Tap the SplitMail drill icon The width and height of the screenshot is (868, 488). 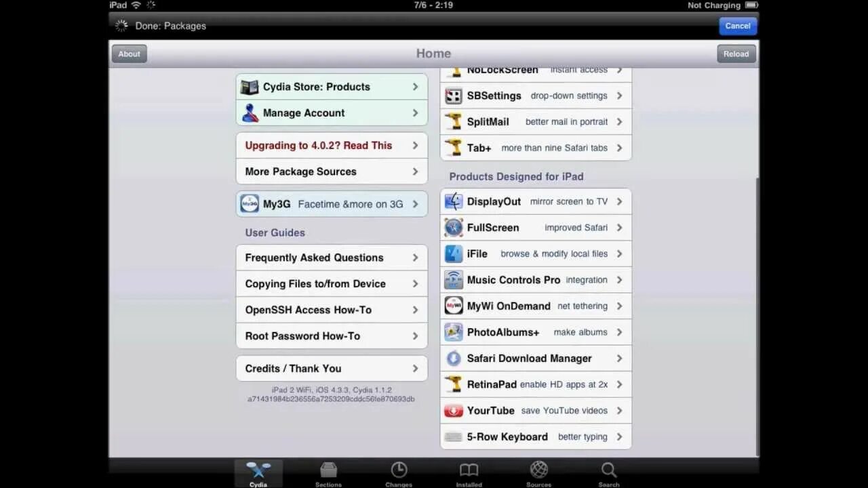click(x=454, y=122)
